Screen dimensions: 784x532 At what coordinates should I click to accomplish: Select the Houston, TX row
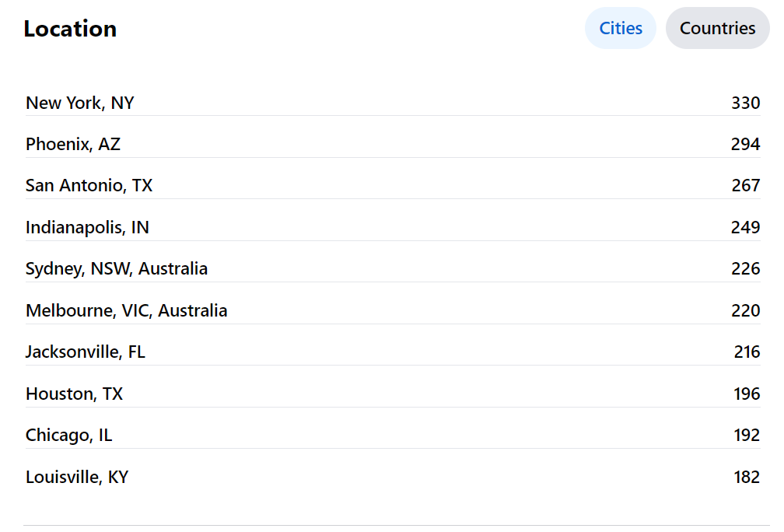click(75, 394)
